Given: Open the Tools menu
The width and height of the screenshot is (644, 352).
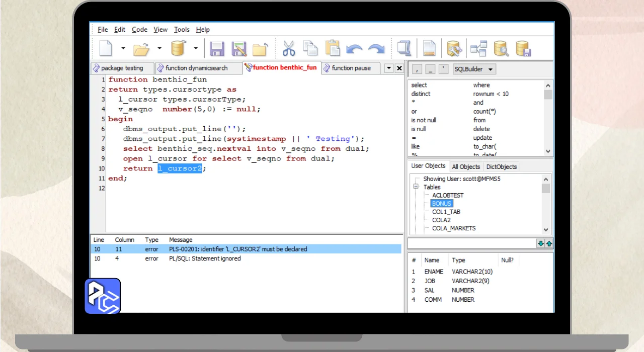Looking at the screenshot, I should (182, 30).
